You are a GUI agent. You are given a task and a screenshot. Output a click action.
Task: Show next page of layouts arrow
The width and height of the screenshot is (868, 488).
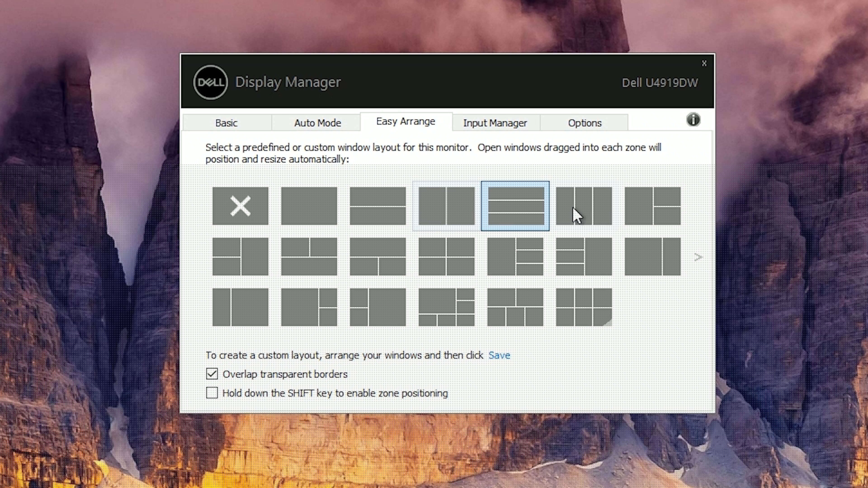point(698,257)
